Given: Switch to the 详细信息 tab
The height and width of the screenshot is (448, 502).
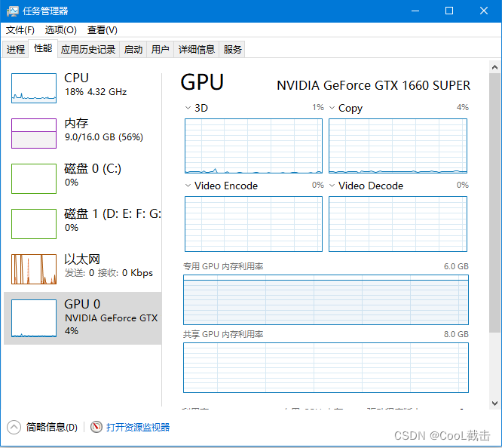Looking at the screenshot, I should click(x=196, y=49).
